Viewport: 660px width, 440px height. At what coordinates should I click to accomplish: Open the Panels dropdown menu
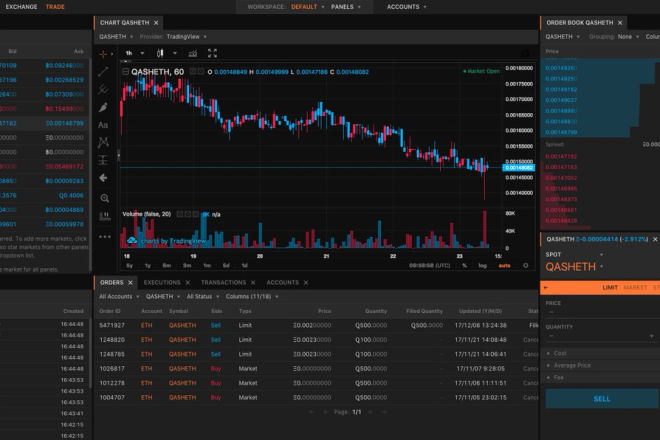coord(346,7)
